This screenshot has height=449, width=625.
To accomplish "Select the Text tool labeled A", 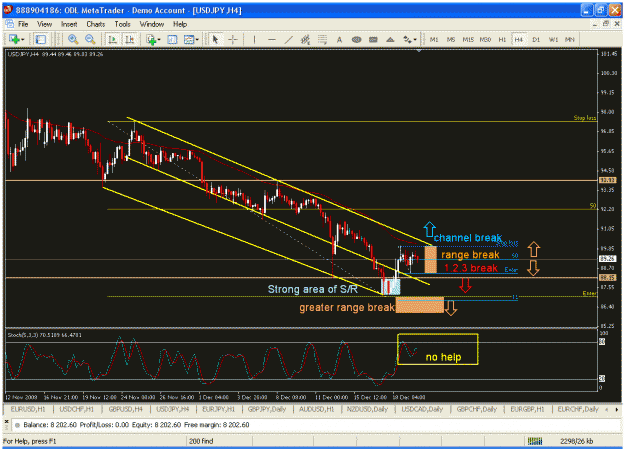I will (339, 39).
